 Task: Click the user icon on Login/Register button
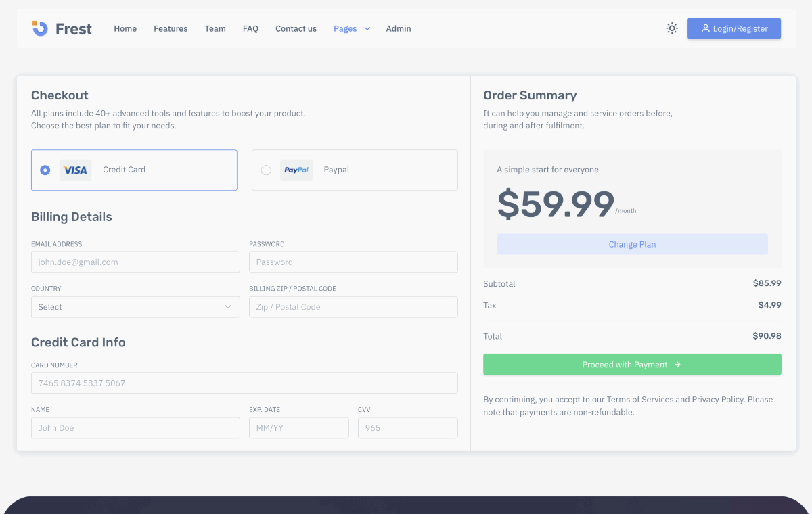click(706, 28)
